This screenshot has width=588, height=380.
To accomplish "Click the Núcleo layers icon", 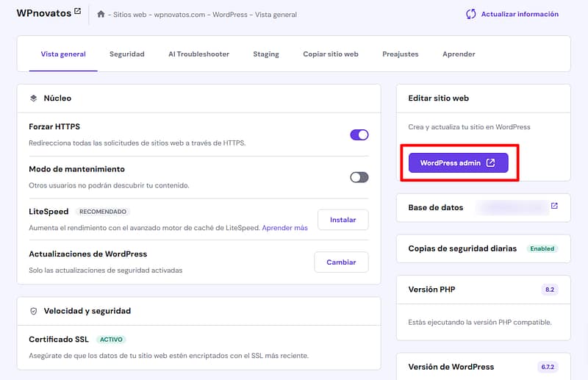I will (x=33, y=98).
